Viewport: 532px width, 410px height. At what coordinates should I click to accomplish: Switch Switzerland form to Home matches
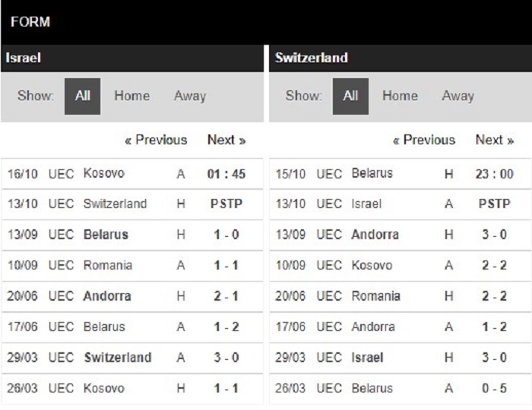click(400, 96)
